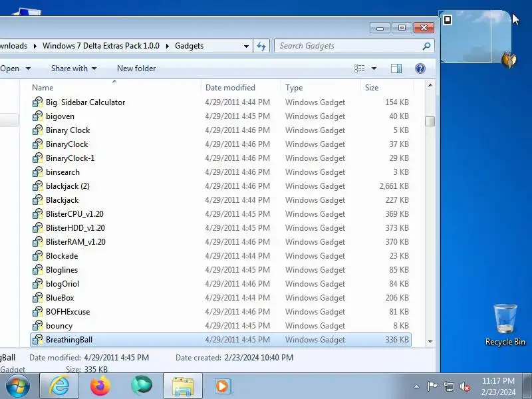Select the BlisterCPU_v1.20 gadget icon
Screen dimensions: 532x399
pyautogui.click(x=38, y=213)
